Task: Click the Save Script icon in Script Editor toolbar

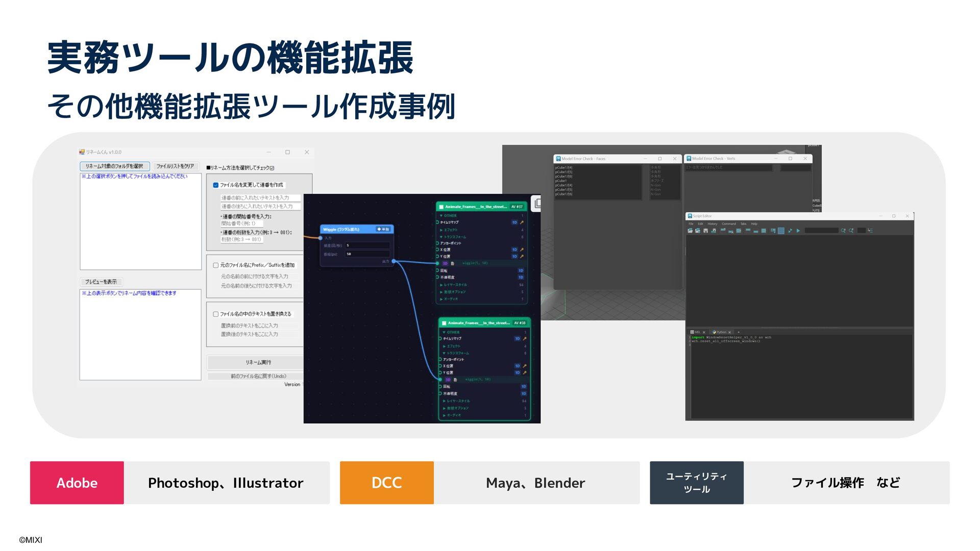Action: [x=705, y=231]
